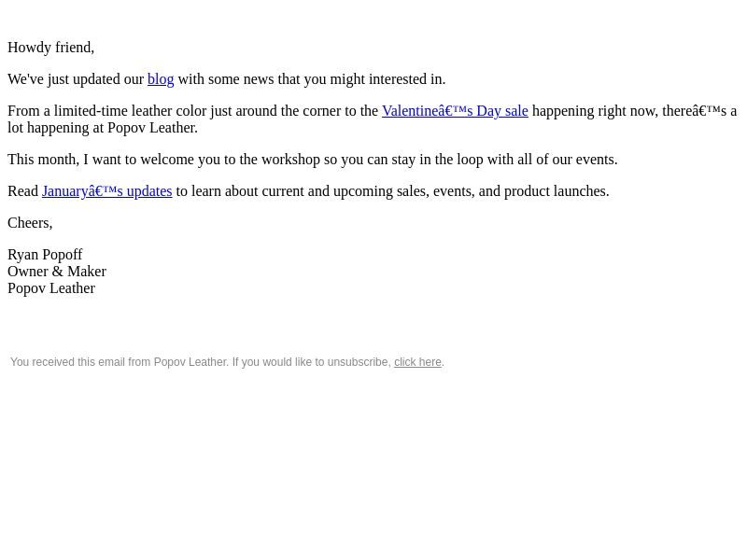
Task: Click 'happening right now' text after sale link
Action: click(595, 111)
